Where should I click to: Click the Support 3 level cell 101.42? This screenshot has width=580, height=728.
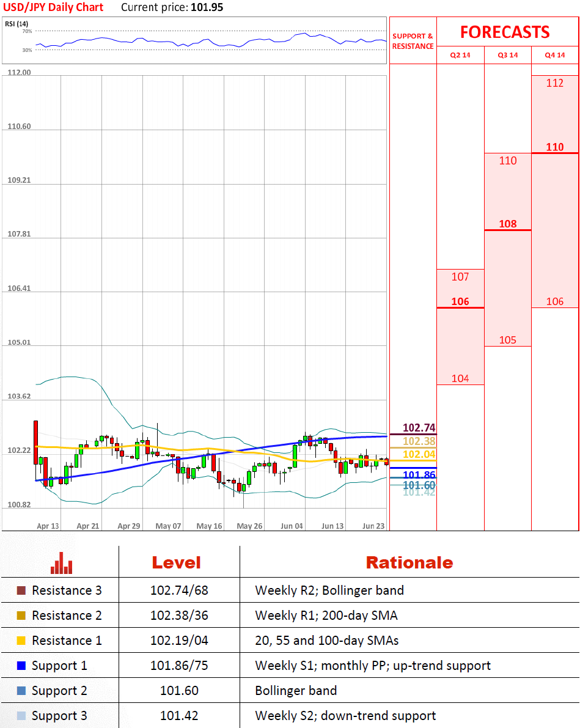[x=179, y=716]
